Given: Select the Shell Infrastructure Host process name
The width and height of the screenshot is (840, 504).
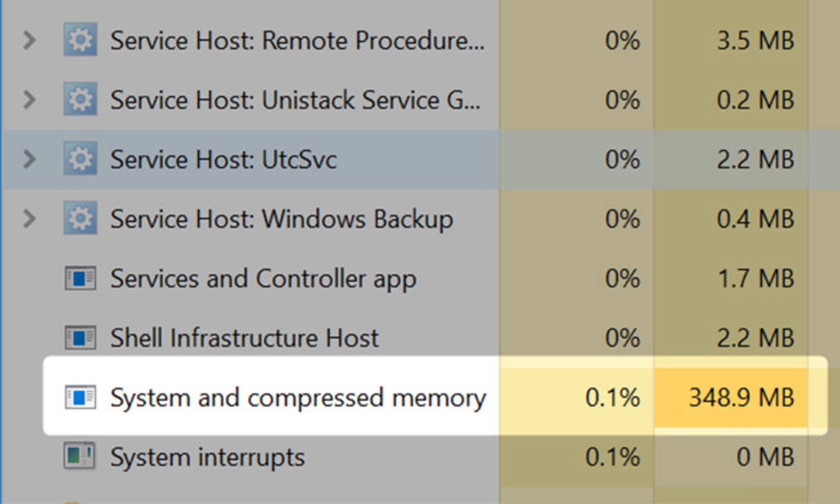Looking at the screenshot, I should (x=244, y=338).
